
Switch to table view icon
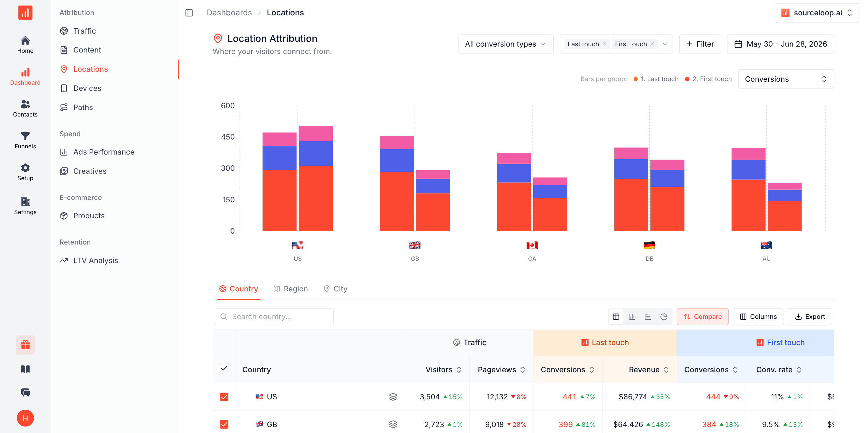click(616, 316)
